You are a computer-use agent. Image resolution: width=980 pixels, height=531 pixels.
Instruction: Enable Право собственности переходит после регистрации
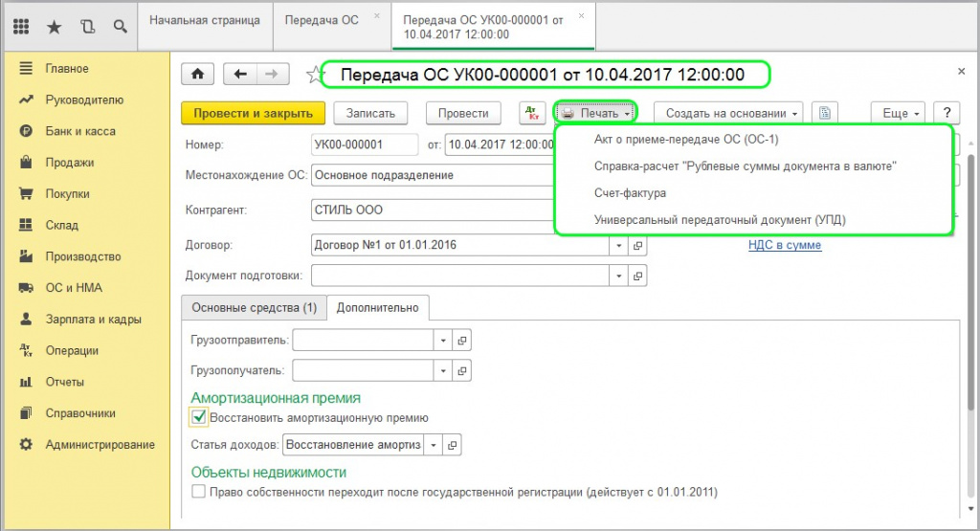[x=199, y=492]
